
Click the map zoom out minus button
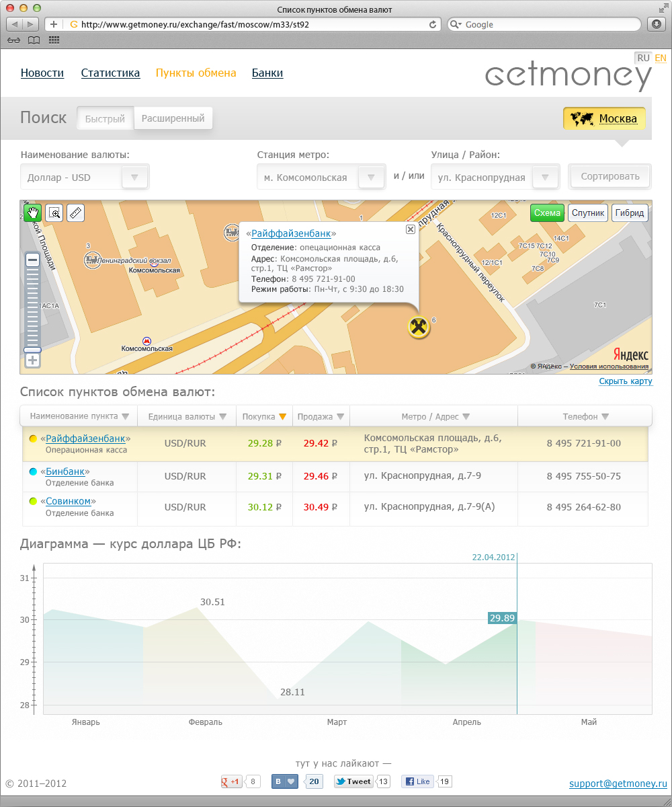(32, 260)
